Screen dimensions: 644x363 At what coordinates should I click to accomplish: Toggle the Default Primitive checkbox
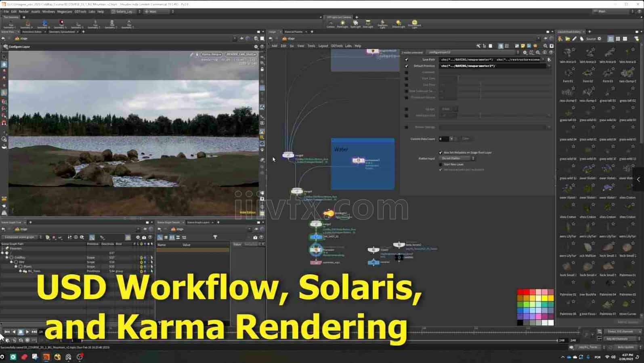click(407, 66)
